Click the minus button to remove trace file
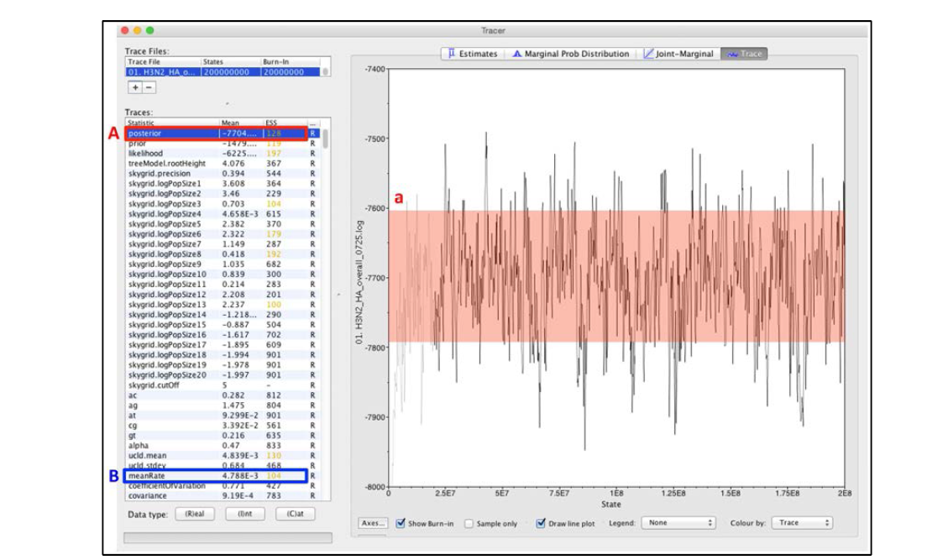Viewport: 927px width, 560px height. (x=148, y=86)
